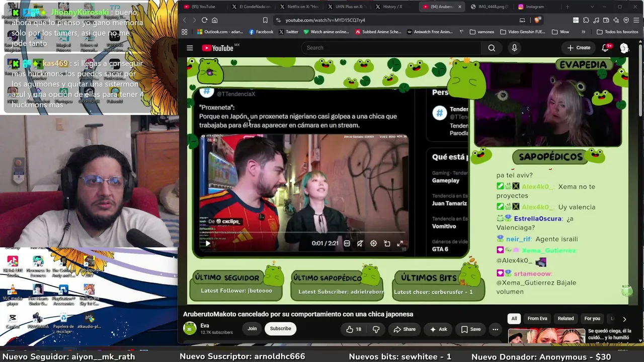Open VLC media player desktop shortcut
Viewport: 644px width, 362px height.
(x=13, y=294)
